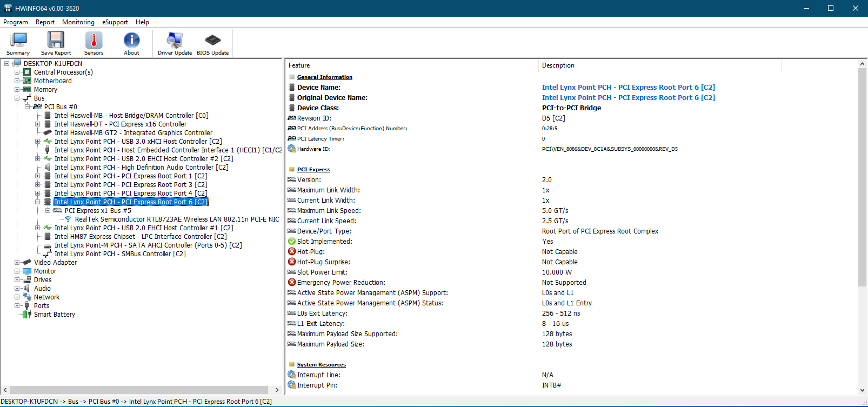Click the PCI Express section heading
This screenshot has height=407, width=868.
point(313,169)
